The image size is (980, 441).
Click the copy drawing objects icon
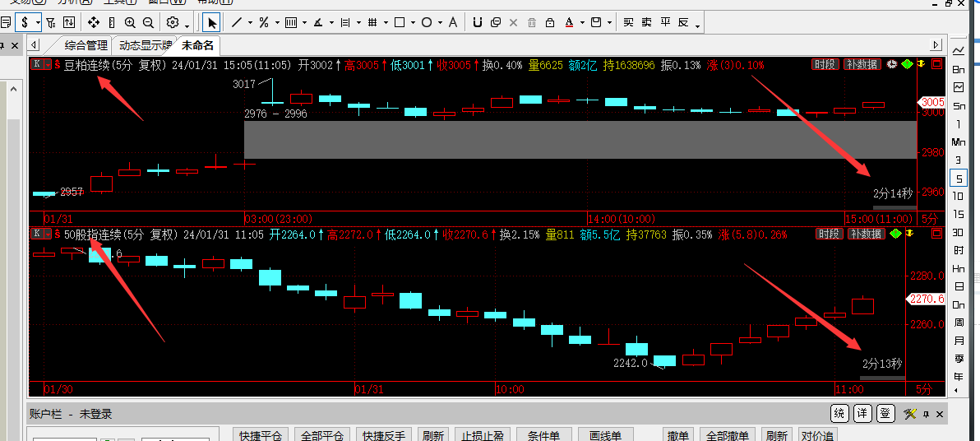click(x=496, y=23)
